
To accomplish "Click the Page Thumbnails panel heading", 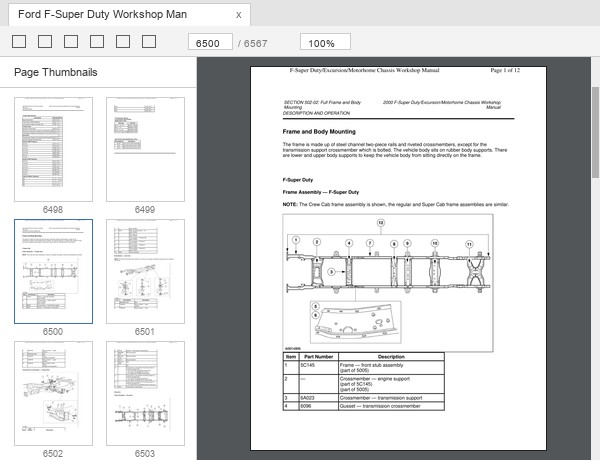I will pyautogui.click(x=55, y=72).
